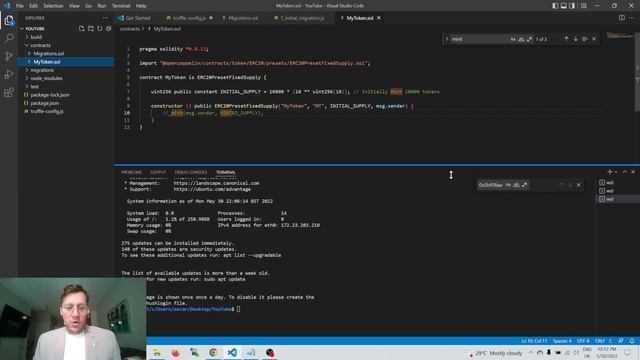This screenshot has height=360, width=640.
Task: Close the terminal panel
Action: [x=633, y=172]
